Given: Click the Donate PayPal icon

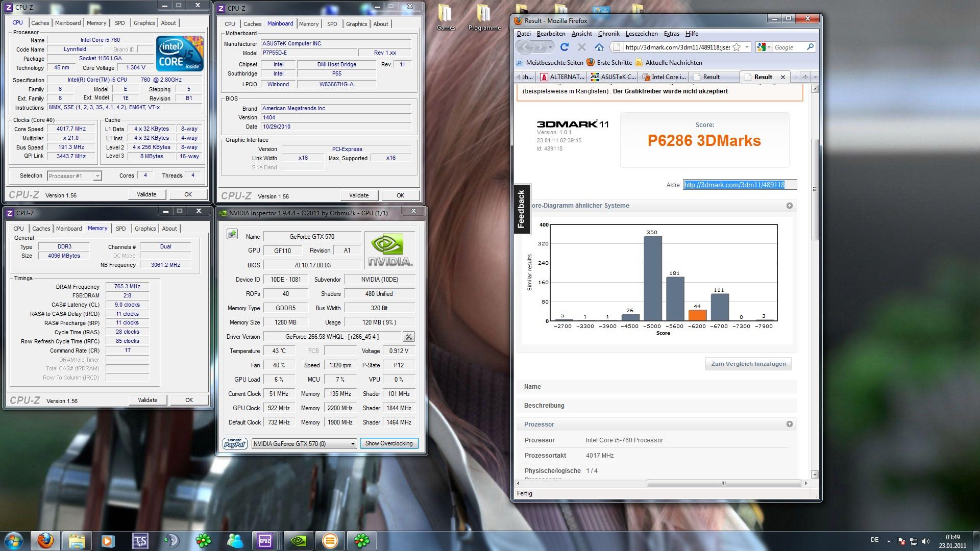Looking at the screenshot, I should [235, 443].
